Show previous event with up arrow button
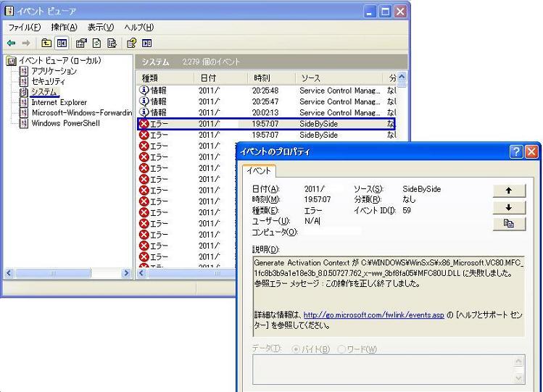The height and width of the screenshot is (392, 543). (x=508, y=191)
